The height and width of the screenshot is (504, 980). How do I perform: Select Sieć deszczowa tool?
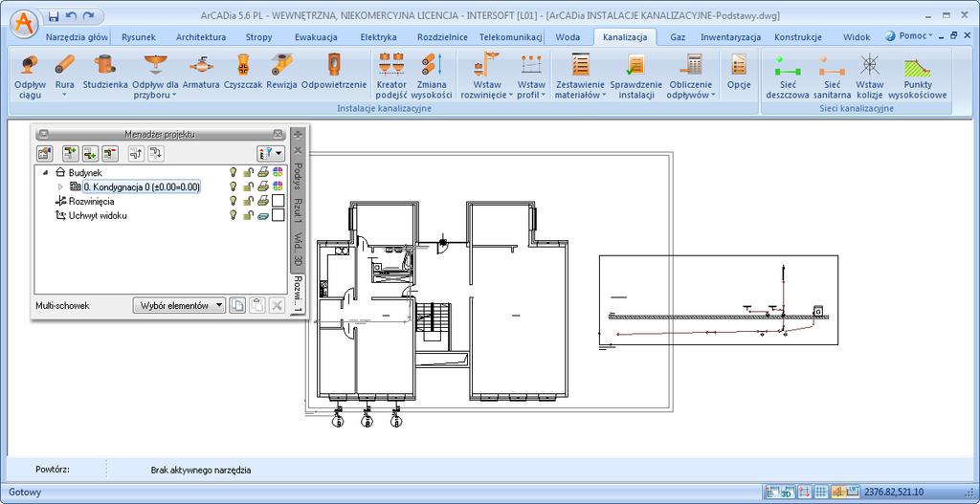pos(787,77)
